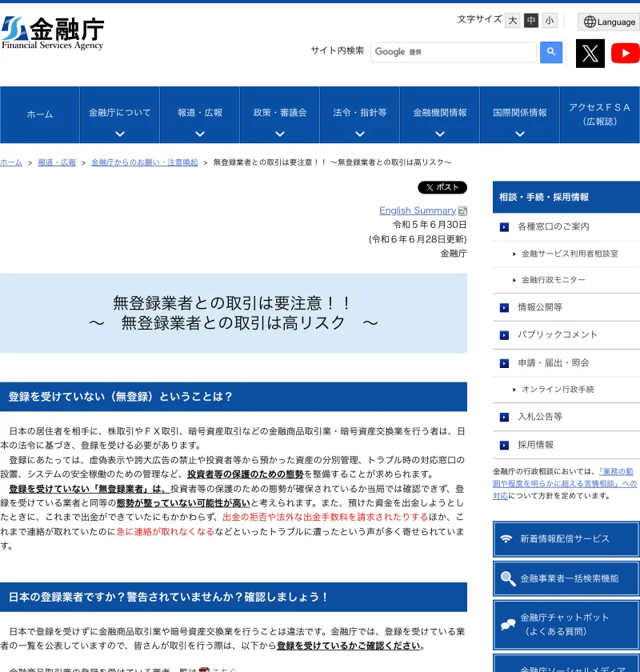The image size is (640, 672).
Task: Open 情報公開等 sidebar link
Action: tap(540, 307)
